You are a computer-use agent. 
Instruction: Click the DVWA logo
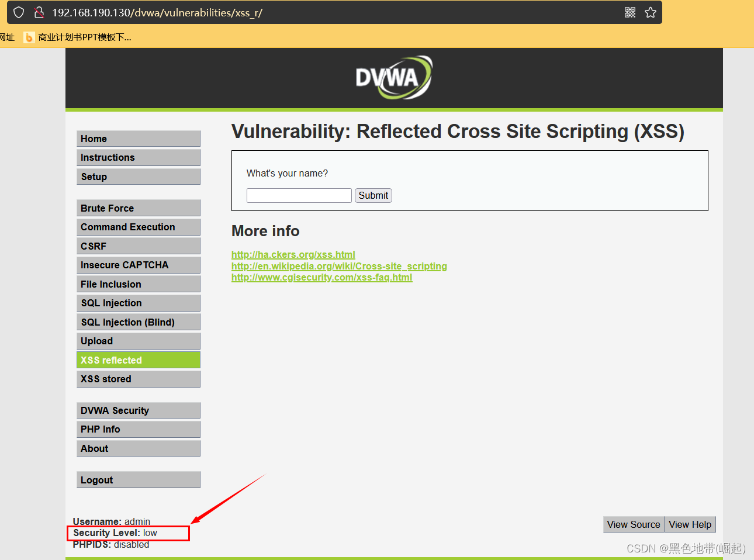393,77
